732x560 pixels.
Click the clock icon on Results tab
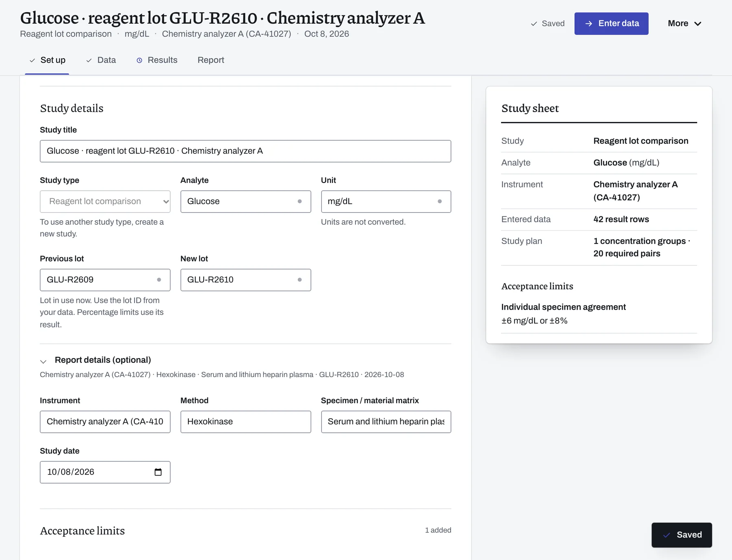(139, 61)
